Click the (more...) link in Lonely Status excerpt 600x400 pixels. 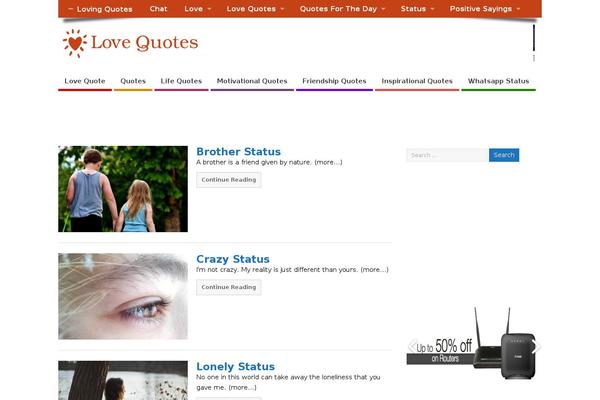point(242,388)
